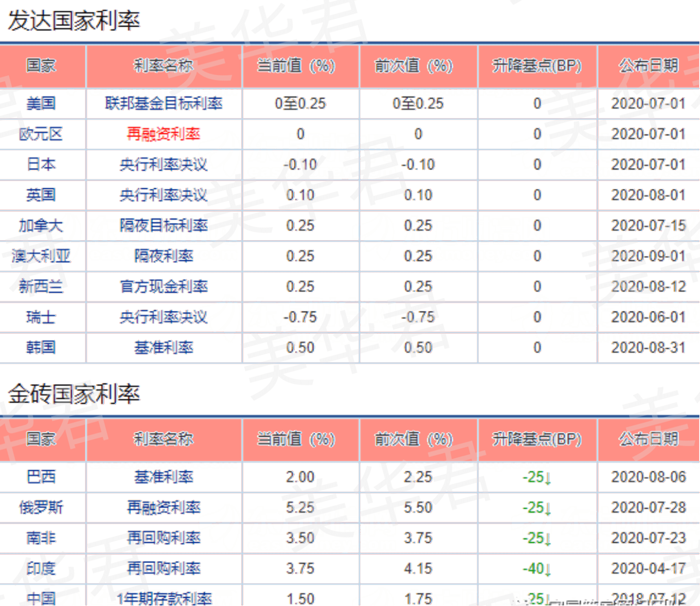This screenshot has height=606, width=700.
Task: Click 再回购利率 in the 印度 row
Action: tap(164, 569)
